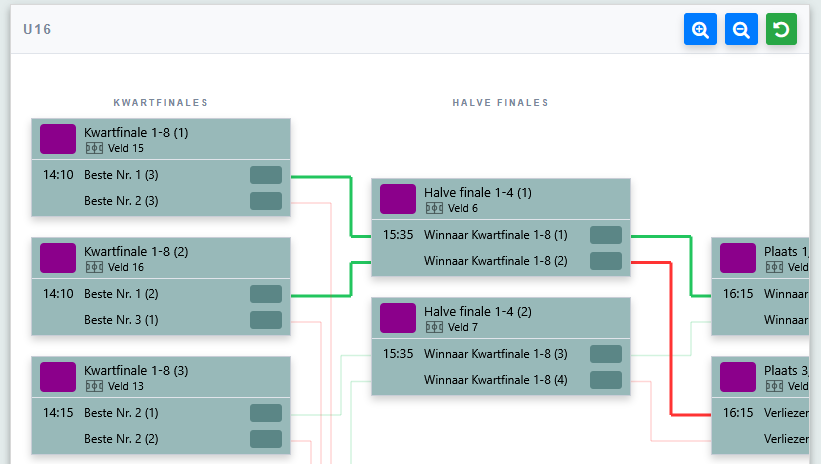Select purple swatch of Kwartfinale 1-8 (1)
The height and width of the screenshot is (464, 821).
coord(58,139)
